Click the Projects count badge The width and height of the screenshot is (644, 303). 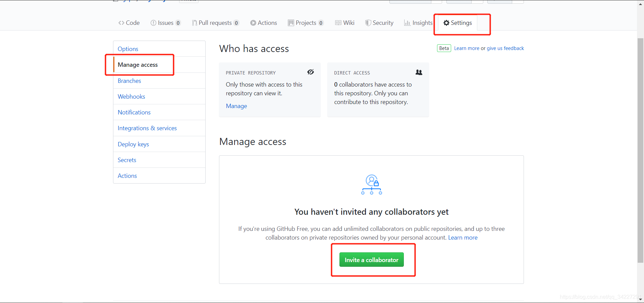point(321,23)
